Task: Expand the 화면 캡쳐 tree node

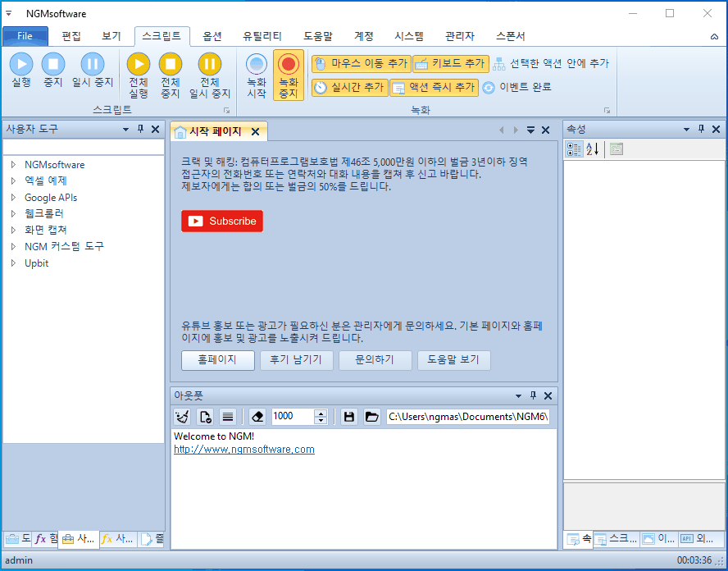Action: [13, 230]
